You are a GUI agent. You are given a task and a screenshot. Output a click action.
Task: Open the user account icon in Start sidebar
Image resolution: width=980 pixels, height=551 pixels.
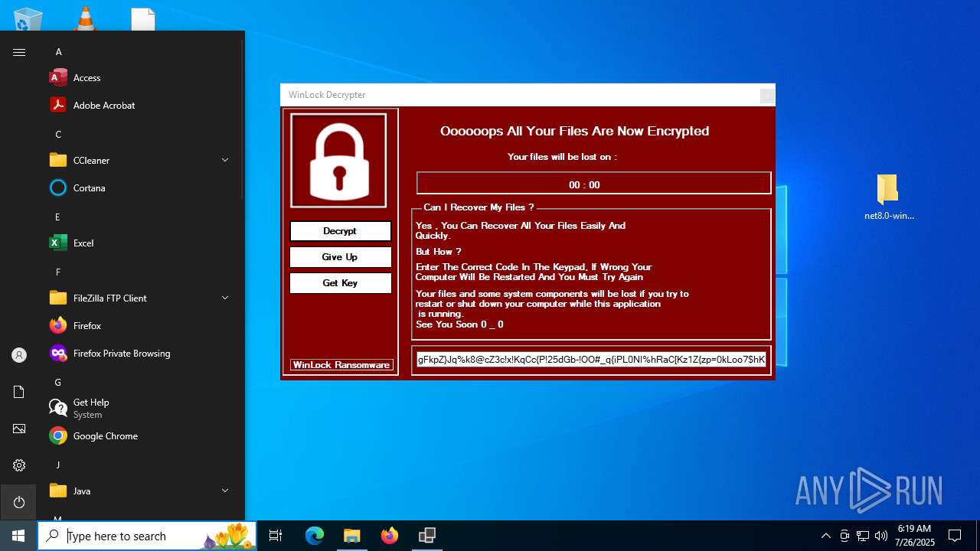tap(19, 355)
